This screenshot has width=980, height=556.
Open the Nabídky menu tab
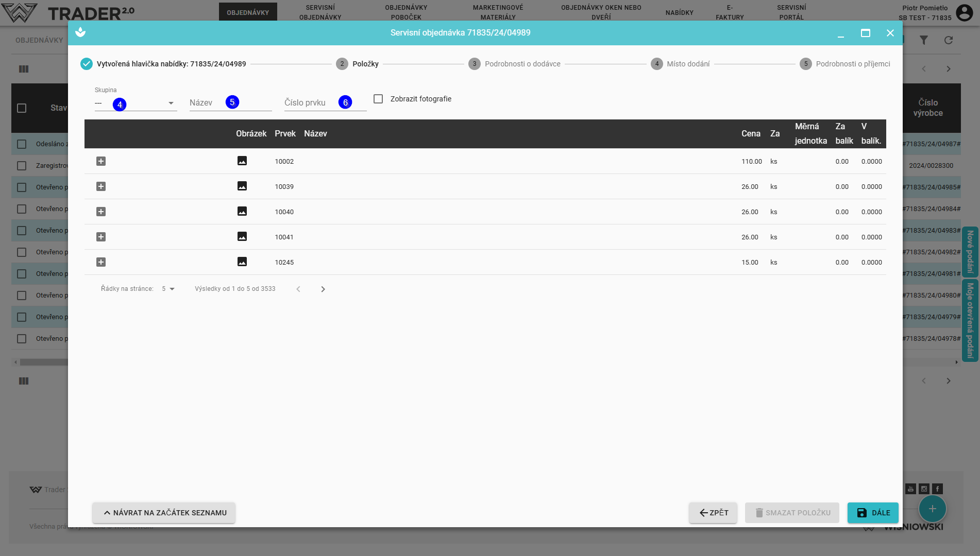pyautogui.click(x=679, y=12)
